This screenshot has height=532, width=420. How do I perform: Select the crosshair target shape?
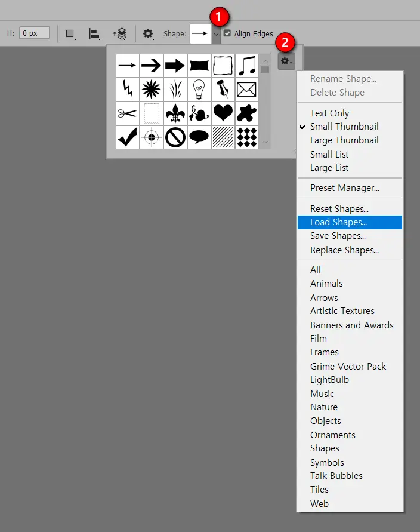click(151, 137)
